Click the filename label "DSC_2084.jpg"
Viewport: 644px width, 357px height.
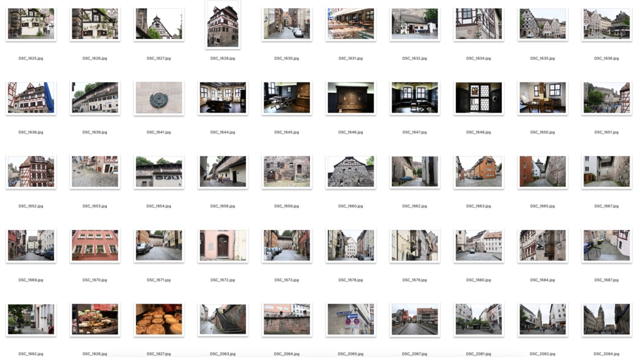click(607, 354)
